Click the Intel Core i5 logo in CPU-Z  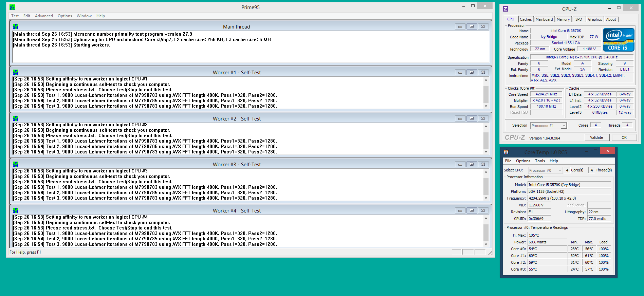[619, 40]
